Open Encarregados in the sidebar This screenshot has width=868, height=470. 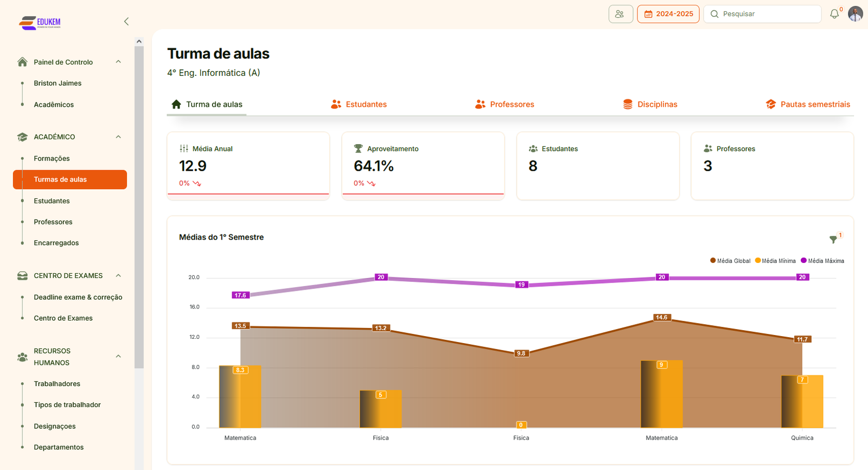[56, 243]
